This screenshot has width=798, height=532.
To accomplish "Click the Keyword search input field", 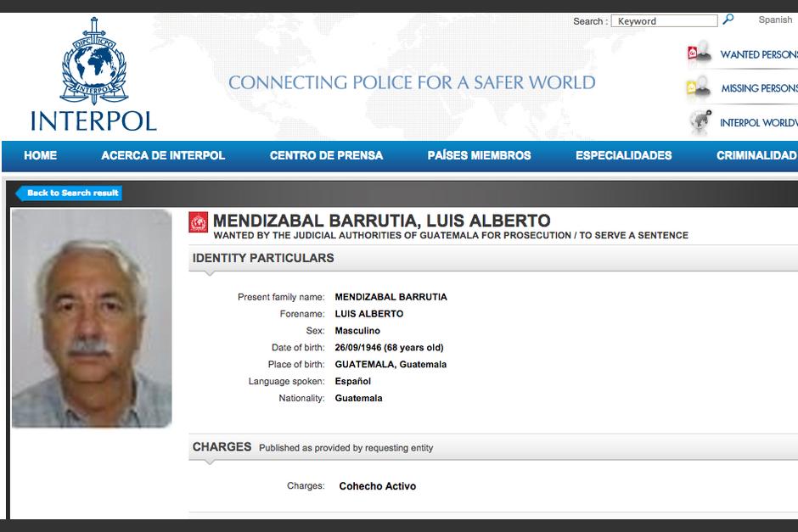I will click(665, 20).
